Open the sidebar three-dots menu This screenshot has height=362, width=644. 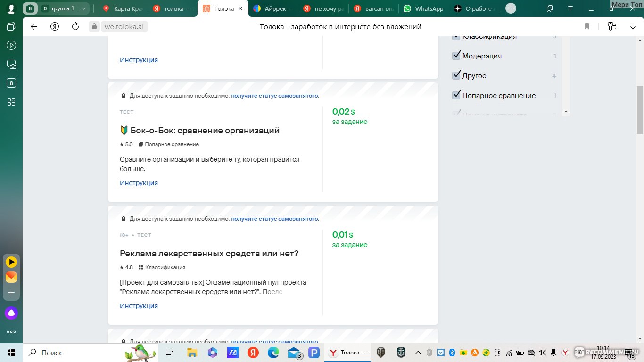(11, 332)
